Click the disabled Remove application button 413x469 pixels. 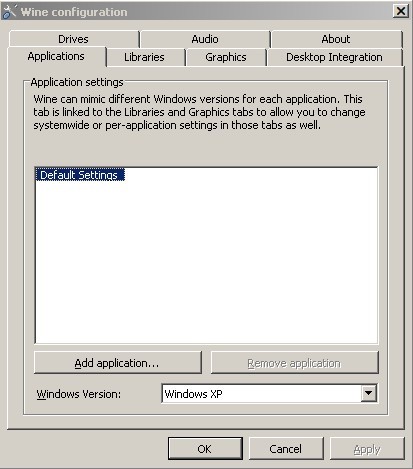pyautogui.click(x=295, y=363)
